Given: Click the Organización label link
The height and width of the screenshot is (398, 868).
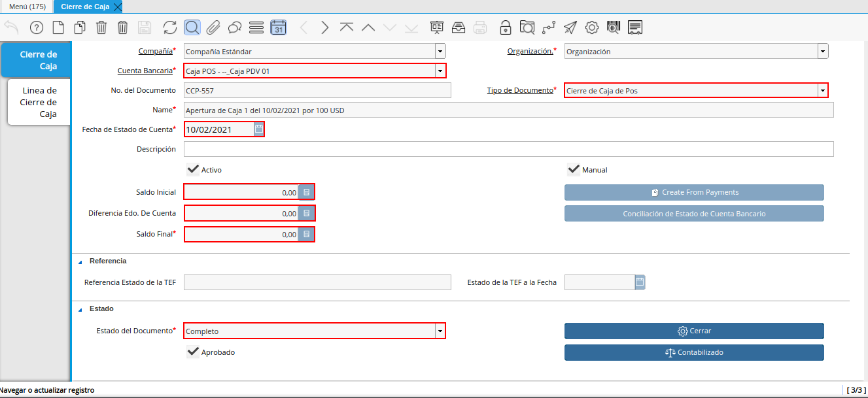Looking at the screenshot, I should click(530, 51).
